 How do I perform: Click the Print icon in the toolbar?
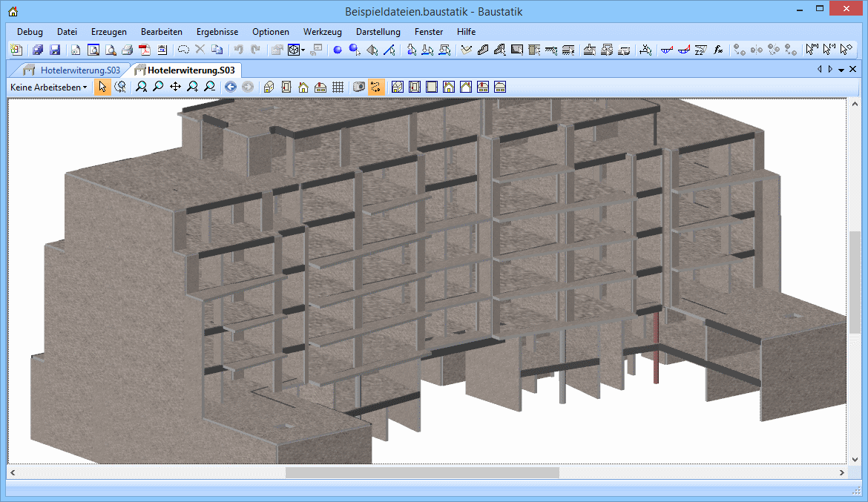point(127,50)
